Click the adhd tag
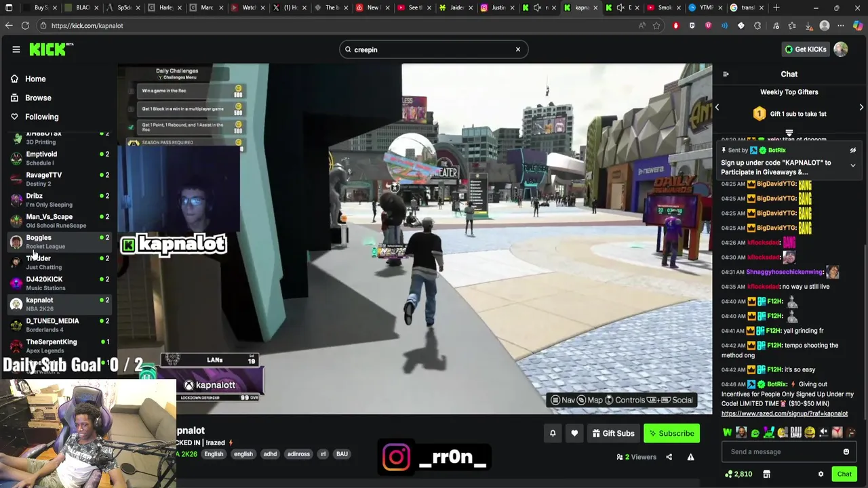868x488 pixels. (x=270, y=454)
